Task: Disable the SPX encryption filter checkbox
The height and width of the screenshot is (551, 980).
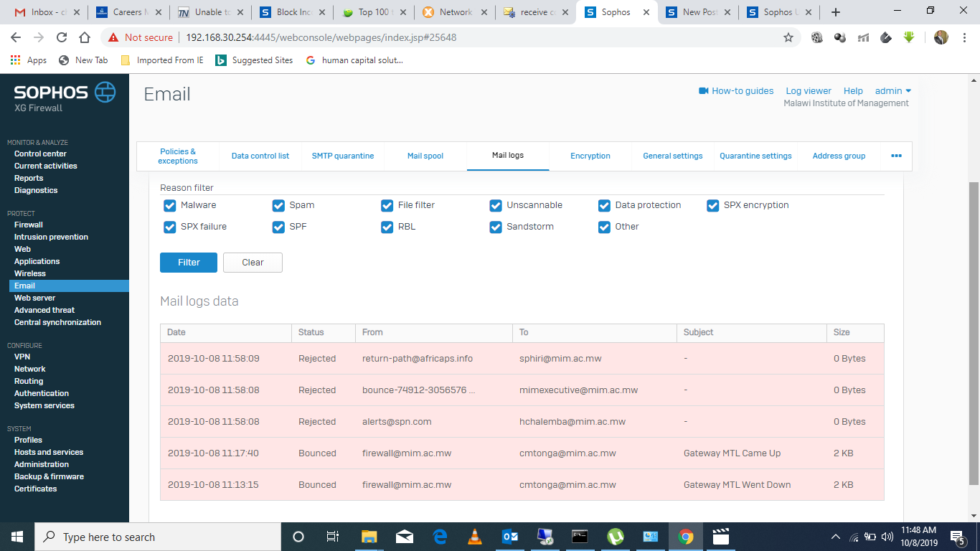Action: 712,205
